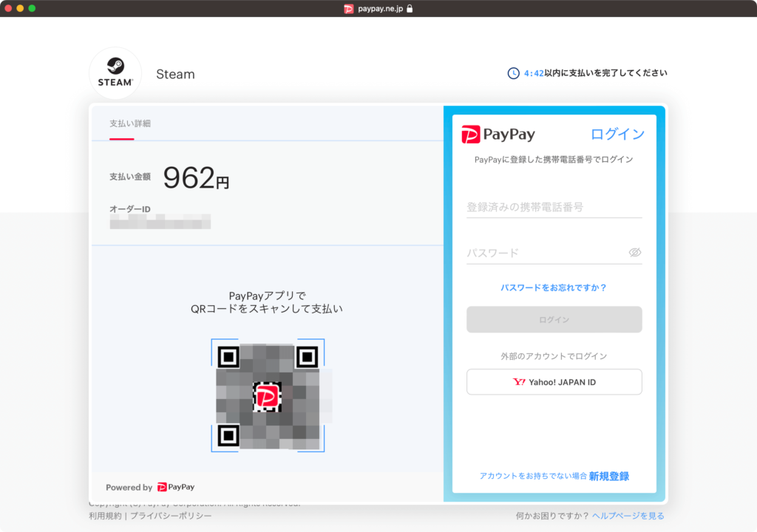Open the プライバシーポリシー footer link
Viewport: 757px width, 532px height.
pos(171,516)
